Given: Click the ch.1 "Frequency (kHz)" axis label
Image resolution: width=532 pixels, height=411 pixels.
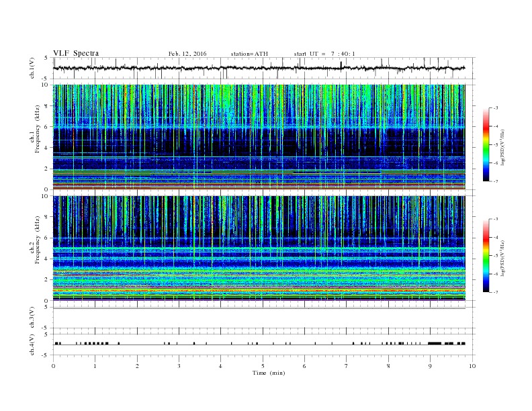Looking at the screenshot, I should [x=38, y=129].
